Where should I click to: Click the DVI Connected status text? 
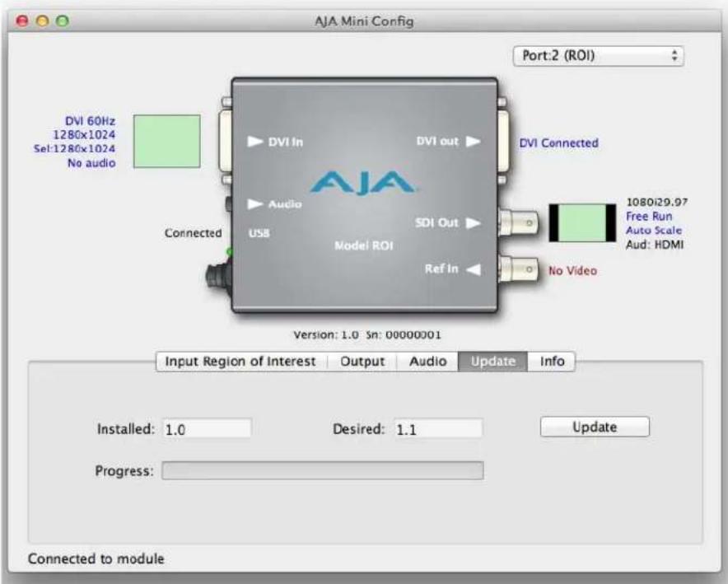tap(558, 143)
